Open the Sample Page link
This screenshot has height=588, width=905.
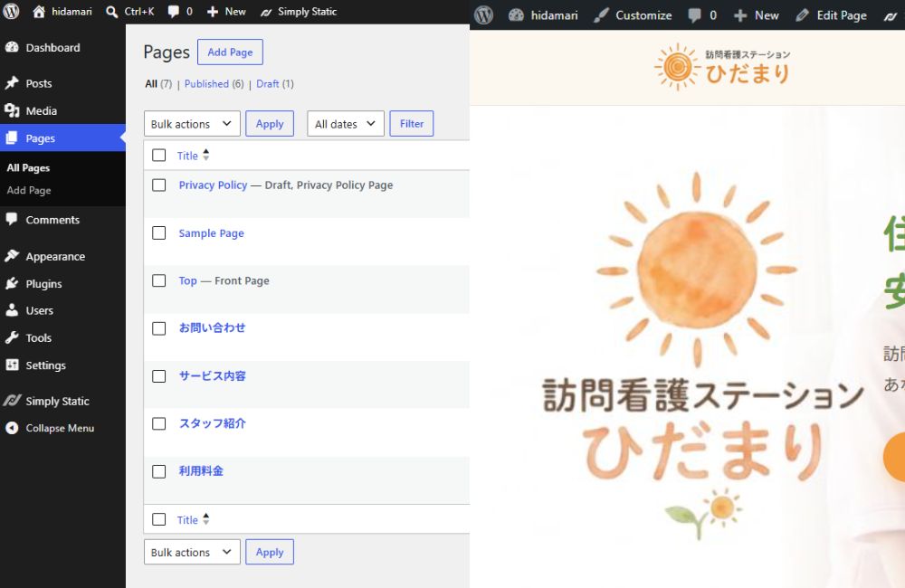211,233
